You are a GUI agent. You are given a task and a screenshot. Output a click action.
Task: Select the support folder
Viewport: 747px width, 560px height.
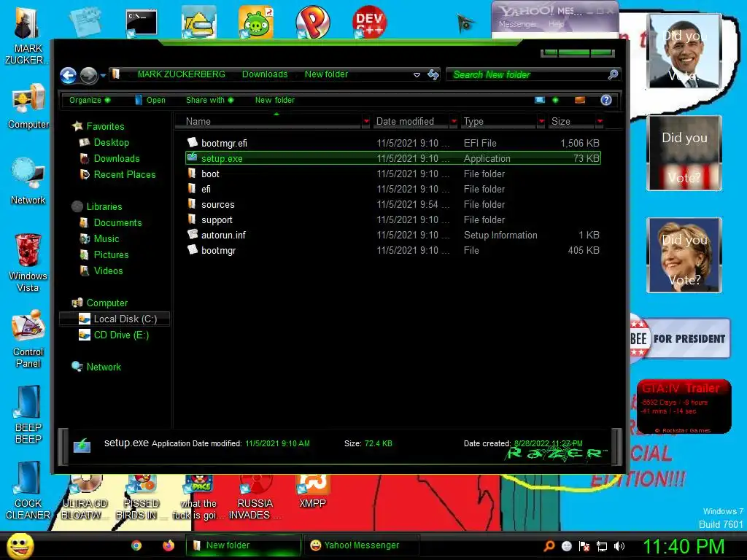click(393, 219)
